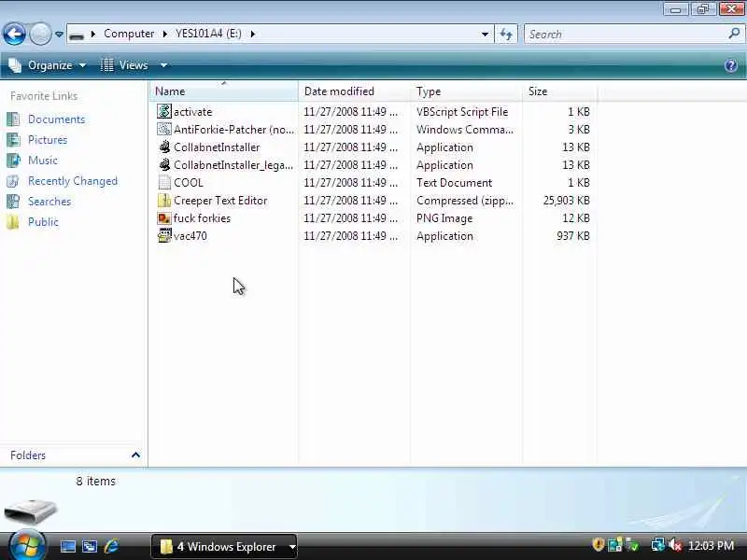This screenshot has width=747, height=560.
Task: Open Music in Favorite Links
Action: coord(43,161)
